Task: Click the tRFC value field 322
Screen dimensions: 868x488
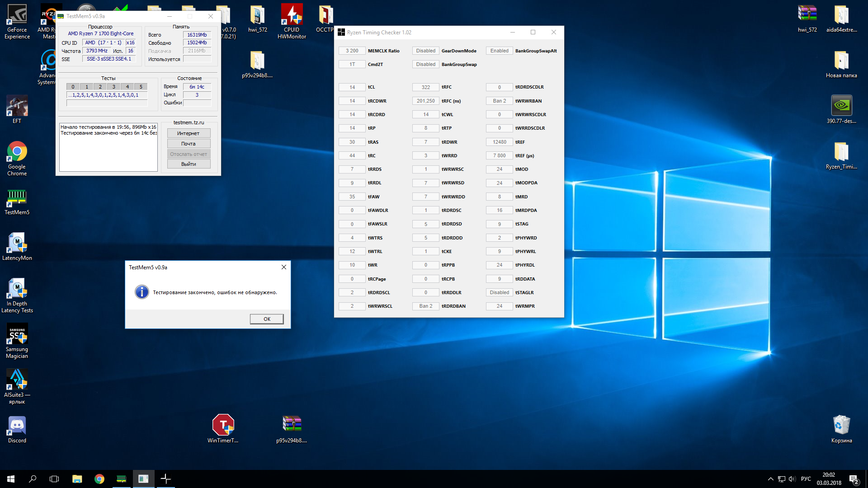Action: click(x=425, y=87)
